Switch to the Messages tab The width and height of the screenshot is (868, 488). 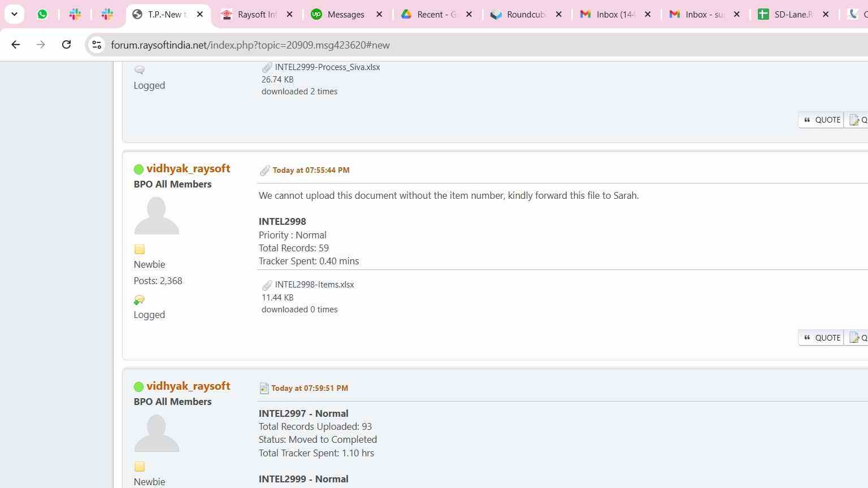point(345,15)
